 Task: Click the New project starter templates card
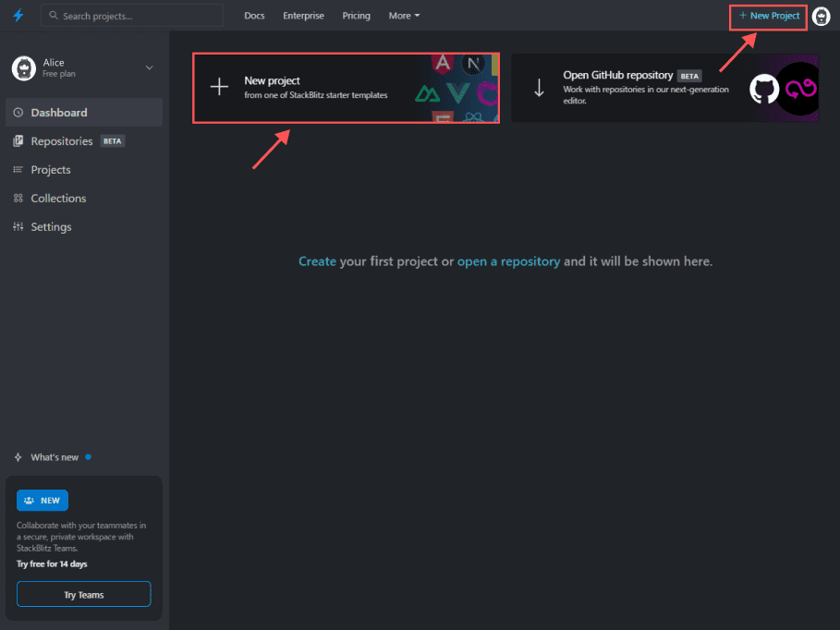pos(346,88)
